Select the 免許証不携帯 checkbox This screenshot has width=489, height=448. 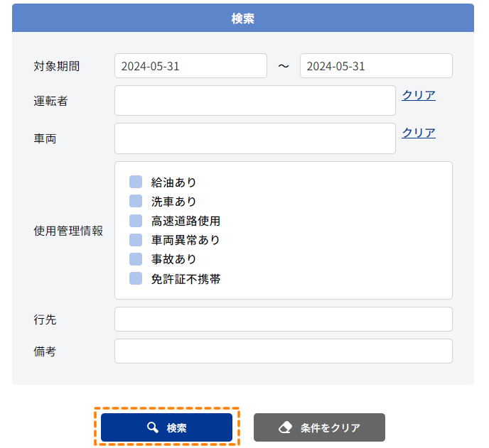point(136,278)
